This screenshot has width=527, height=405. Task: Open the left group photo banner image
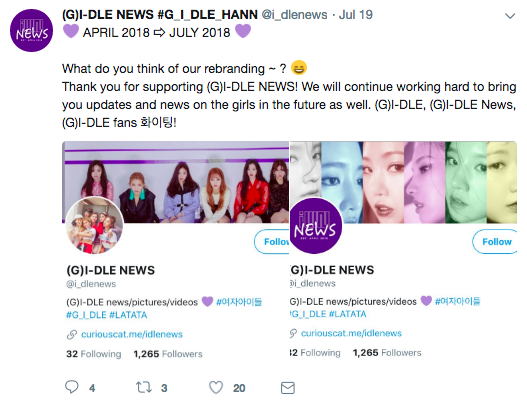[175, 182]
